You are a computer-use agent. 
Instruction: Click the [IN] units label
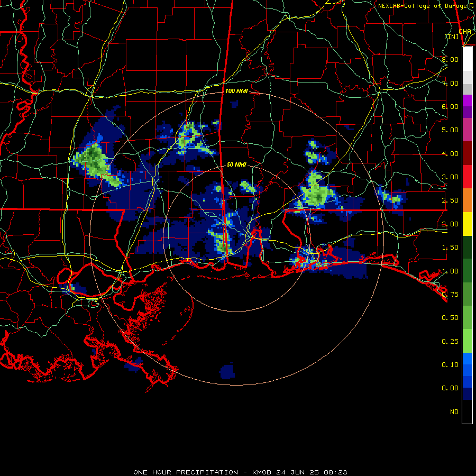pos(452,36)
